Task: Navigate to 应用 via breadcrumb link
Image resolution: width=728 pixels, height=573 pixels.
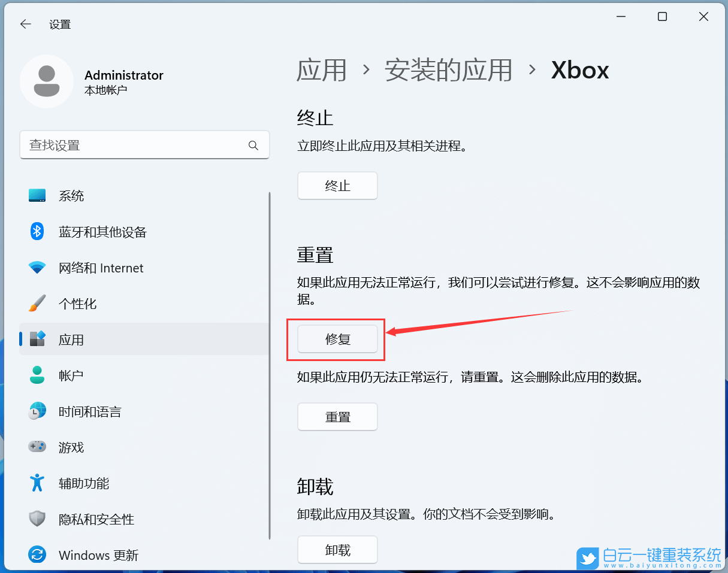Action: [x=322, y=70]
